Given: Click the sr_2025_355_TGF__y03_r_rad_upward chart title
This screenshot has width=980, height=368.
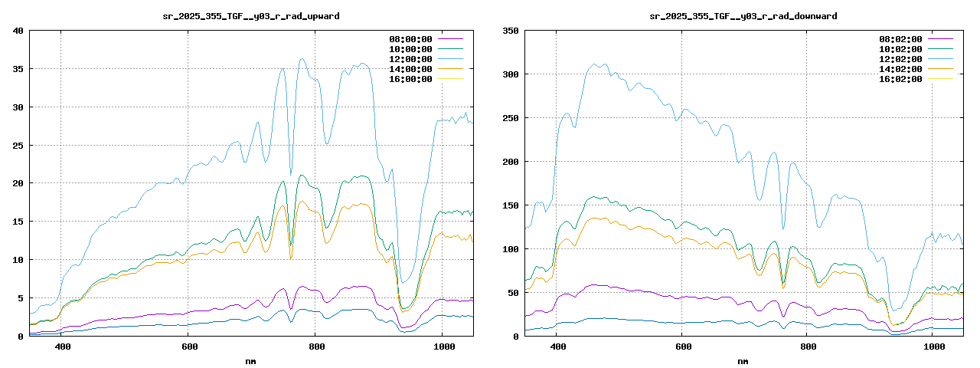Looking at the screenshot, I should (251, 16).
